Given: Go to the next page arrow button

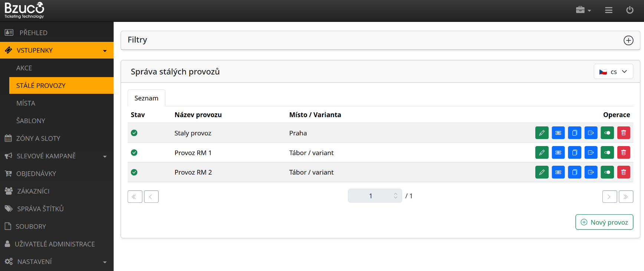Looking at the screenshot, I should click(x=609, y=196).
